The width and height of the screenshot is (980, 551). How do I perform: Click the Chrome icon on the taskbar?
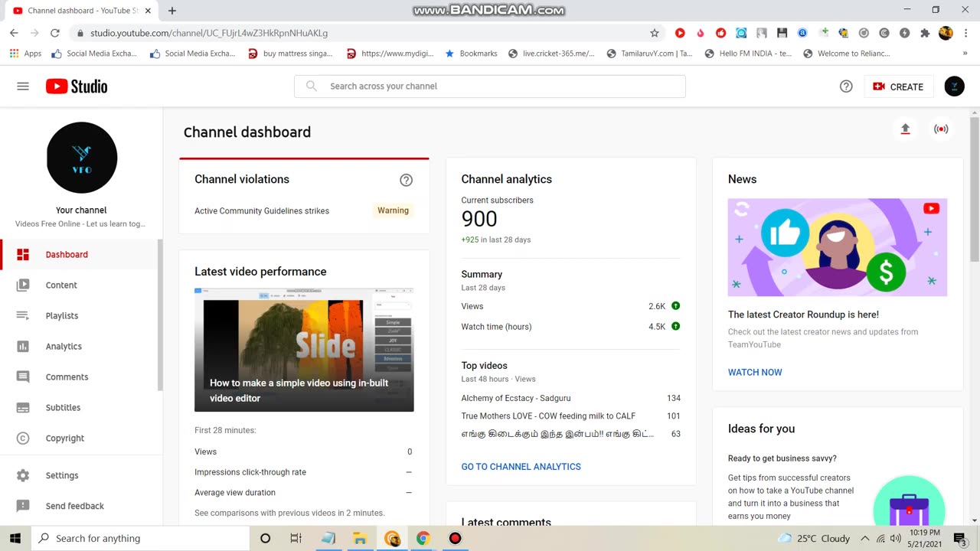pos(423,538)
